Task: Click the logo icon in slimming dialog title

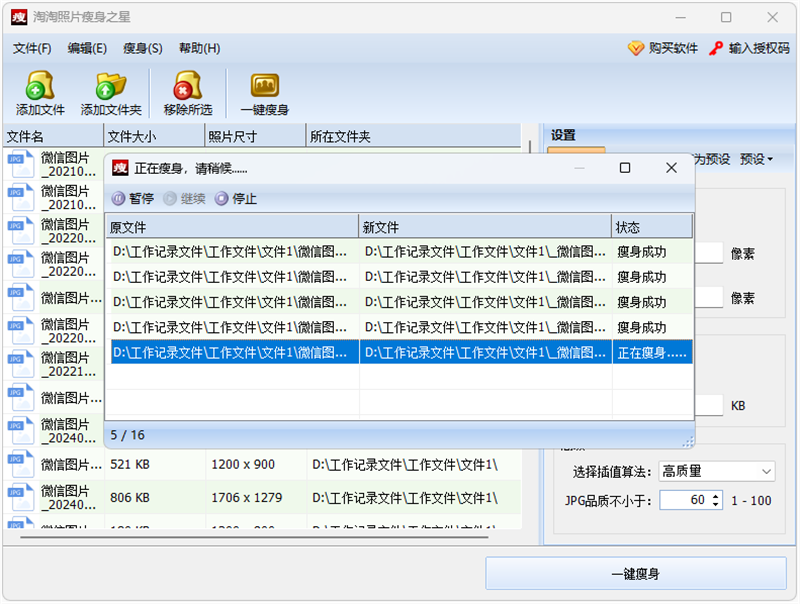Action: (120, 168)
